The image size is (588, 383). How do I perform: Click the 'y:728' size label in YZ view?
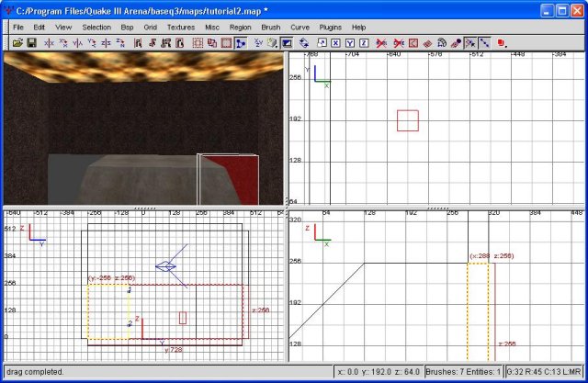pos(174,350)
